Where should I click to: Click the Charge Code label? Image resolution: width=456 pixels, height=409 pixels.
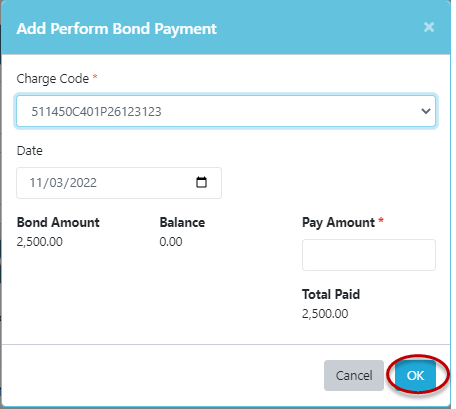[x=53, y=79]
